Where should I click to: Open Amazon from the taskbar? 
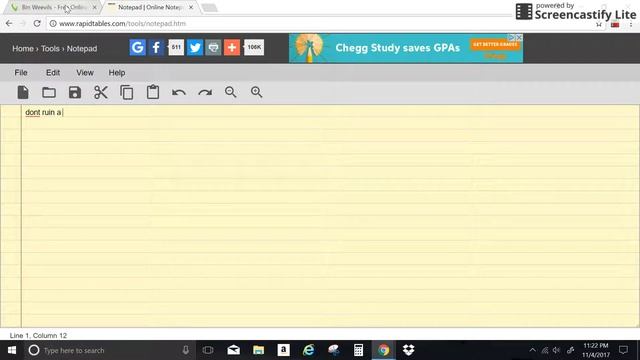click(x=283, y=350)
